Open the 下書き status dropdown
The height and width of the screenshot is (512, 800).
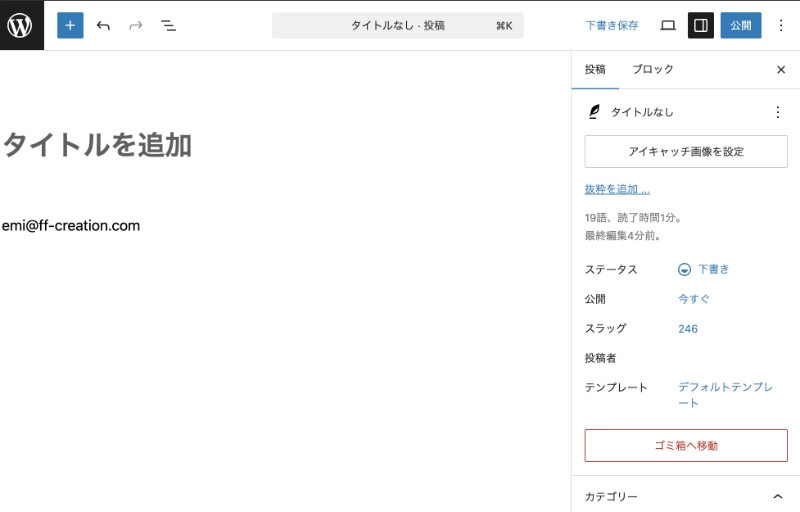click(x=704, y=269)
